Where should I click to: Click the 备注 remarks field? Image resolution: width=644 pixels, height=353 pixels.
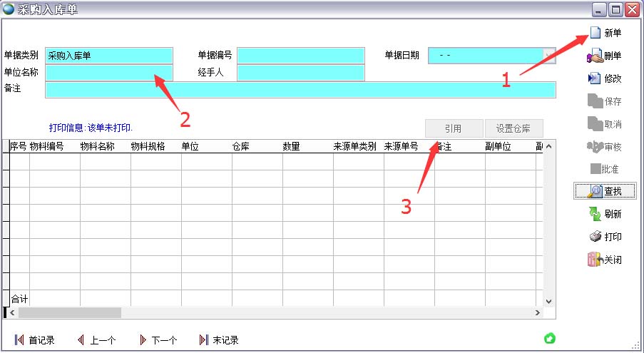click(300, 89)
